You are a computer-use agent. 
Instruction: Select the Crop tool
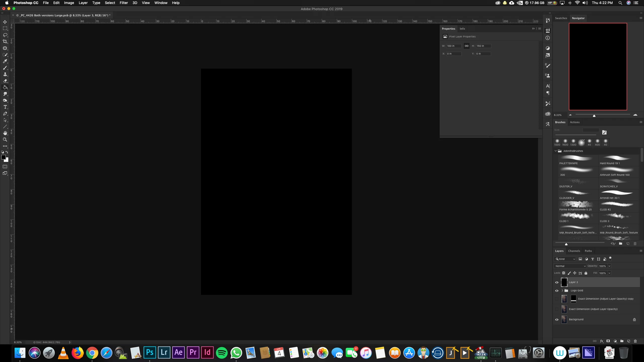coord(5,41)
